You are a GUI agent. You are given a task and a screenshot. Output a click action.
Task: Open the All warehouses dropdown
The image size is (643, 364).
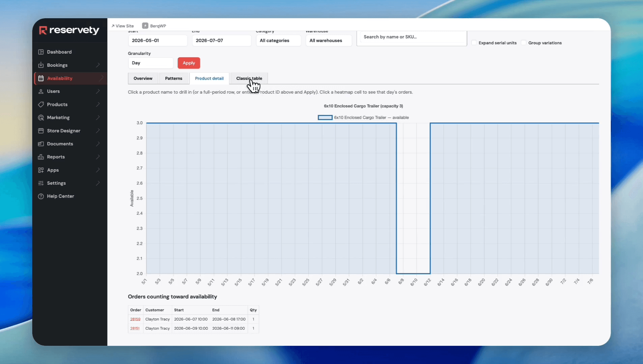click(x=329, y=40)
